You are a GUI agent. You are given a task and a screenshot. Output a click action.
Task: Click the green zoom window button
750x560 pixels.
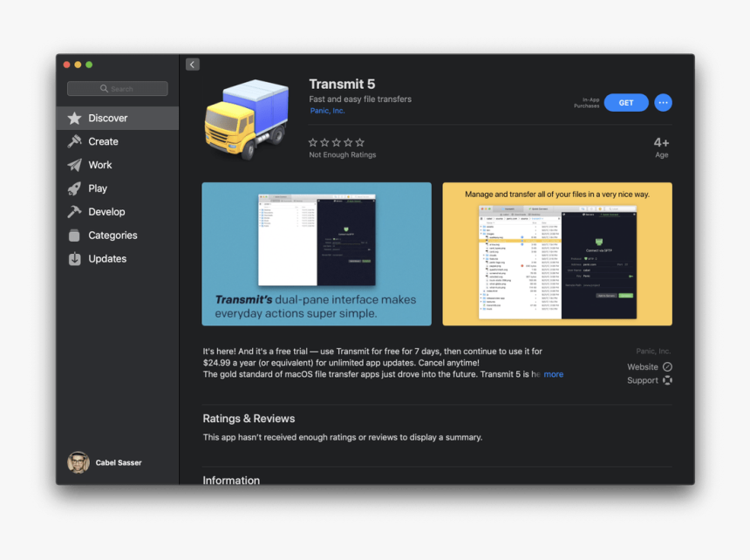(x=89, y=65)
